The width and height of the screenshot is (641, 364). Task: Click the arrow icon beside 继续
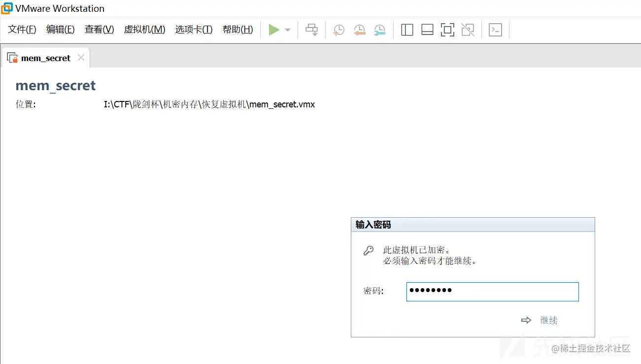(x=526, y=320)
